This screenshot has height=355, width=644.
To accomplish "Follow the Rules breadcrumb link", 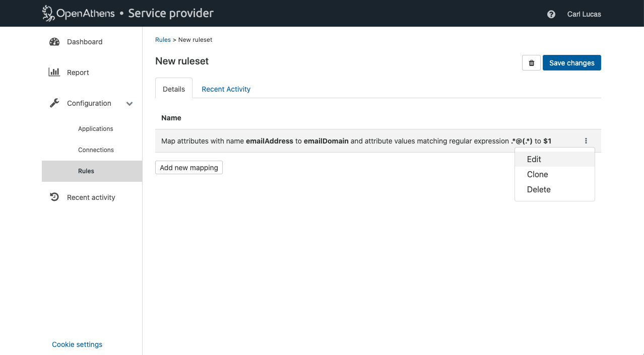I will click(x=163, y=40).
